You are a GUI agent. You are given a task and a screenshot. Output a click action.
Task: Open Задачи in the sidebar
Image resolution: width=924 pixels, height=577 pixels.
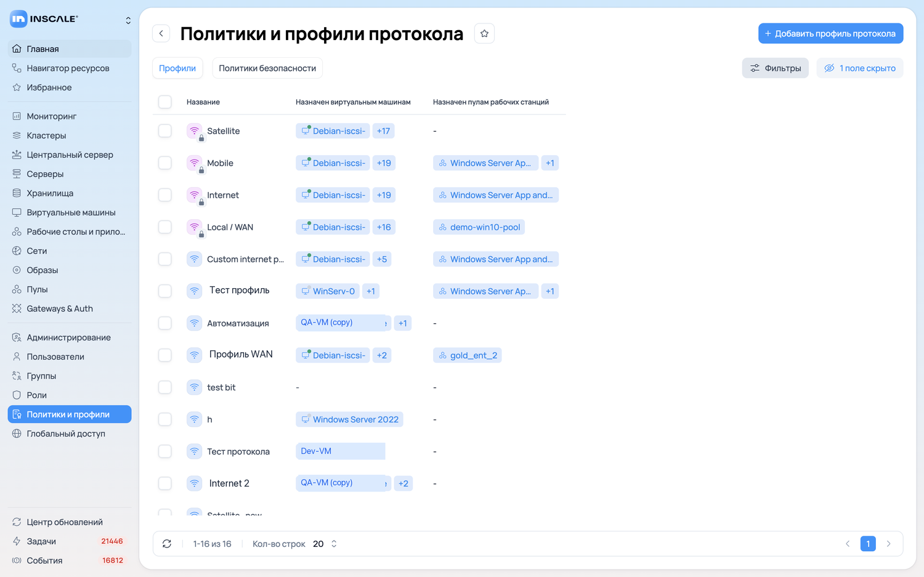pyautogui.click(x=70, y=541)
